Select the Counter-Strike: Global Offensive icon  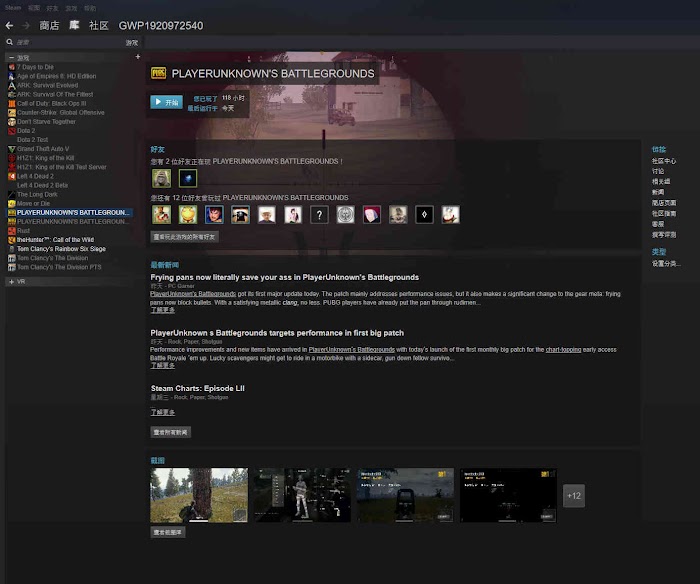pyautogui.click(x=12, y=113)
